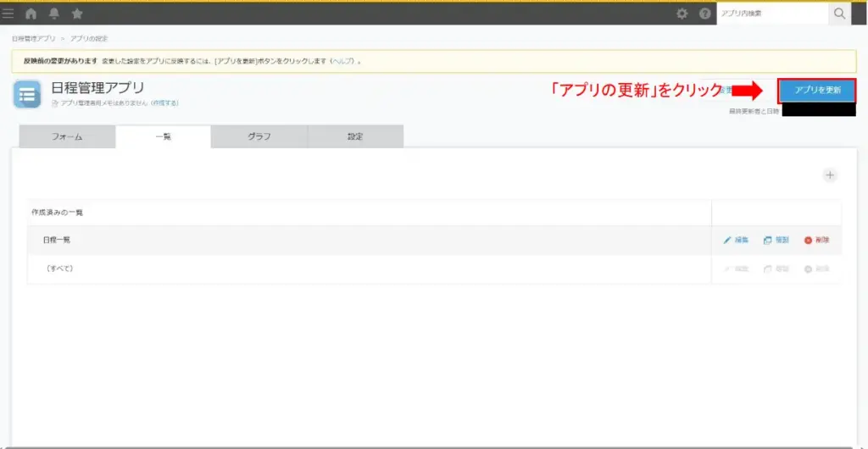Open the ヘルプ link in the yellow notice

coord(342,61)
